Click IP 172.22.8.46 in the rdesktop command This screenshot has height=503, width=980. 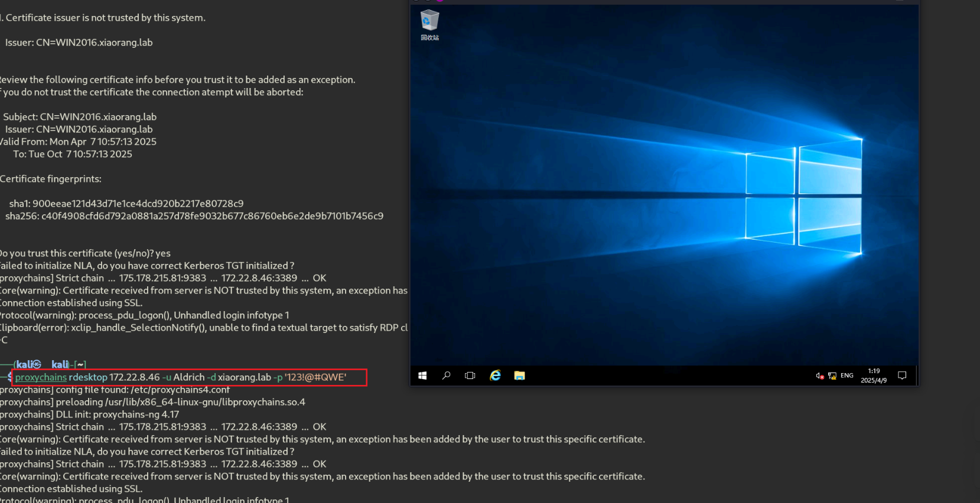(135, 377)
